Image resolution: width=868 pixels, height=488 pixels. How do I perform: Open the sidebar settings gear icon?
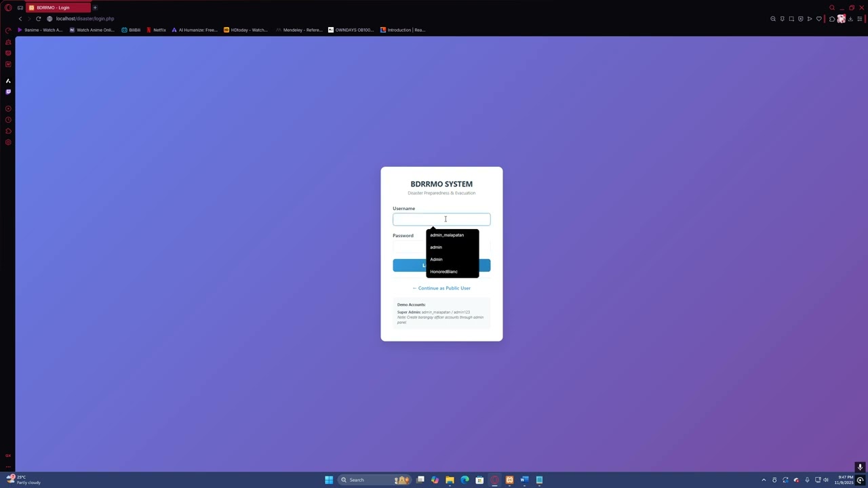pyautogui.click(x=8, y=142)
